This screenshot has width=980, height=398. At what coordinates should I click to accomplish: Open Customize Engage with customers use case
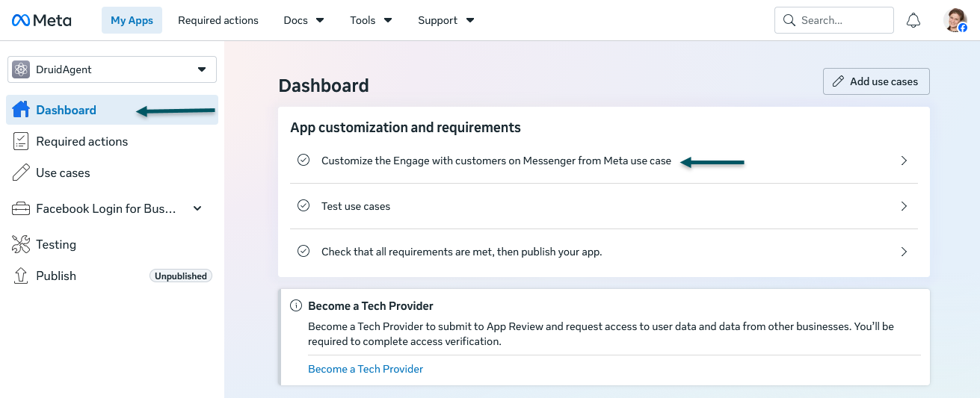tap(604, 161)
